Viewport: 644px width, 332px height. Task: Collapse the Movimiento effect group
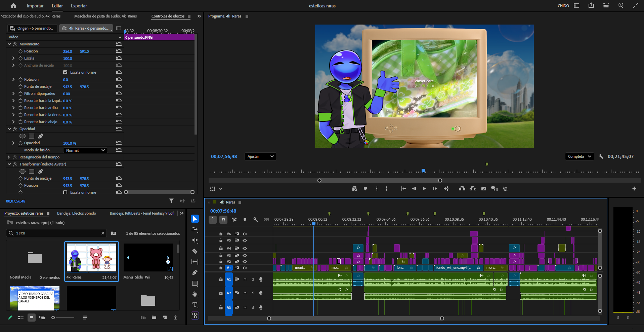coord(9,44)
